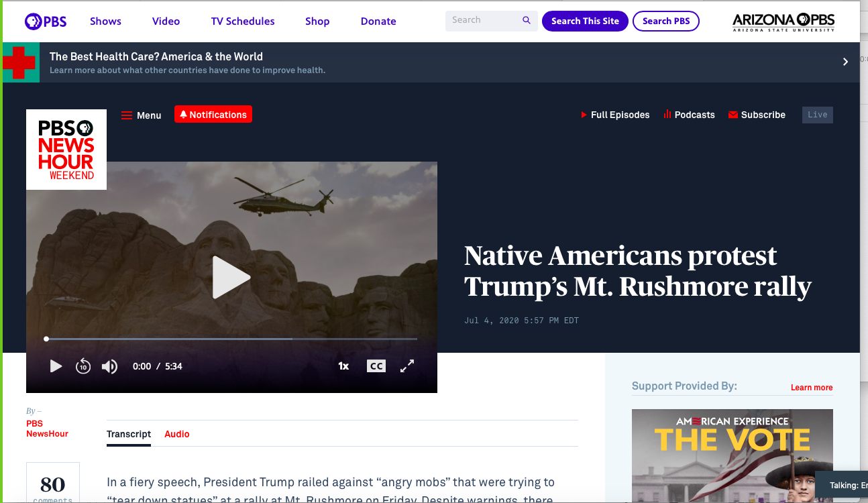This screenshot has width=868, height=503.
Task: Click the video progress bar
Action: (231, 339)
